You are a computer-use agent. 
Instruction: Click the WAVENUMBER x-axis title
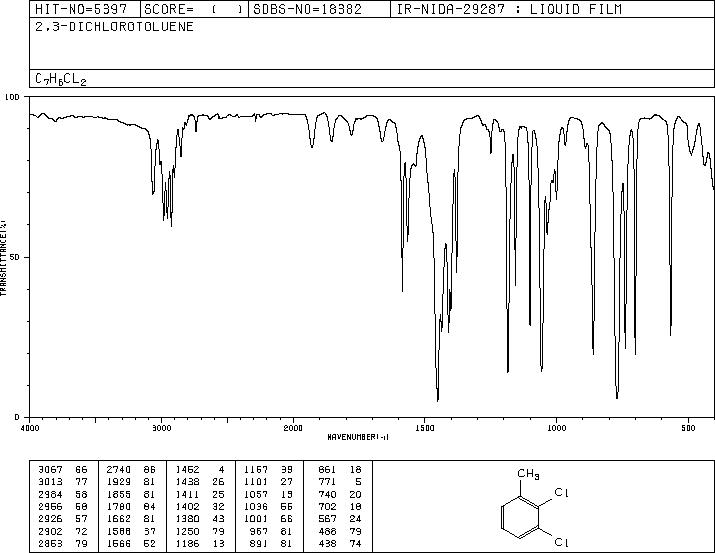pyautogui.click(x=358, y=437)
